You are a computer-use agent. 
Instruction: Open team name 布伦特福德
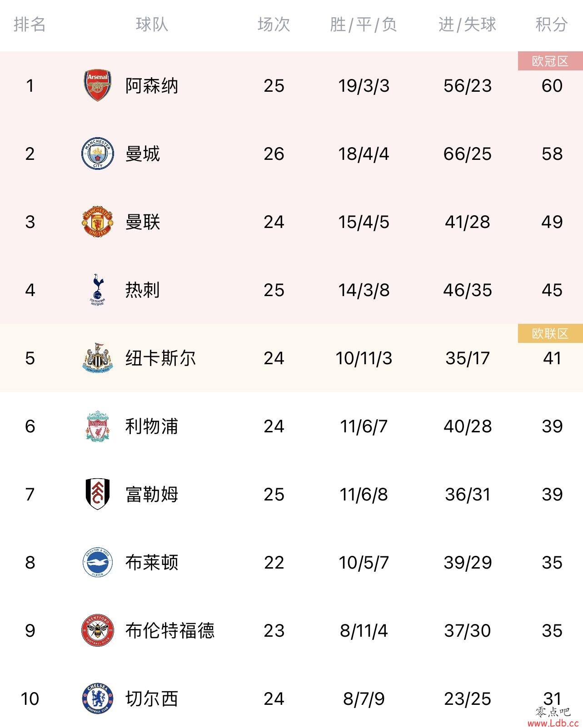coord(170,631)
